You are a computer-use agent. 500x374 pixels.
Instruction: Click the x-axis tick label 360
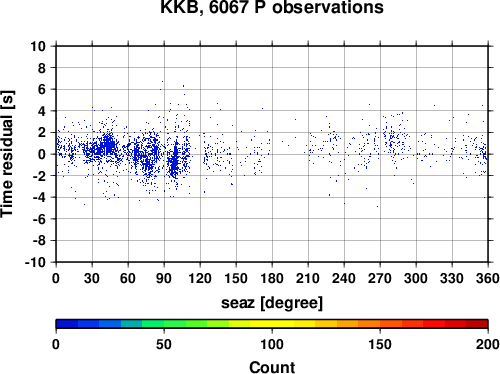[x=488, y=278]
